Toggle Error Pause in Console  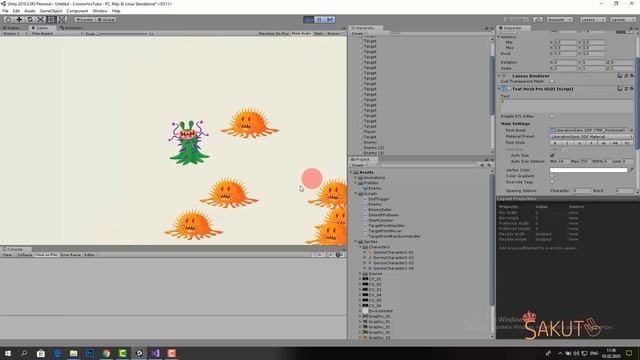tap(71, 255)
